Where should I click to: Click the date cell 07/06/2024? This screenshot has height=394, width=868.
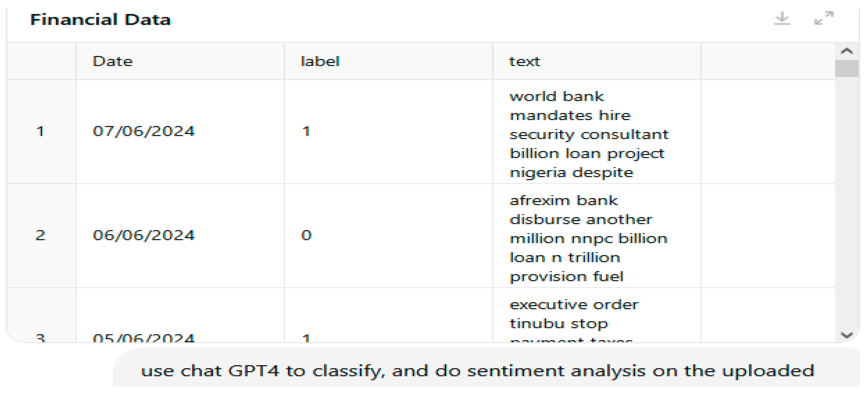(x=144, y=131)
